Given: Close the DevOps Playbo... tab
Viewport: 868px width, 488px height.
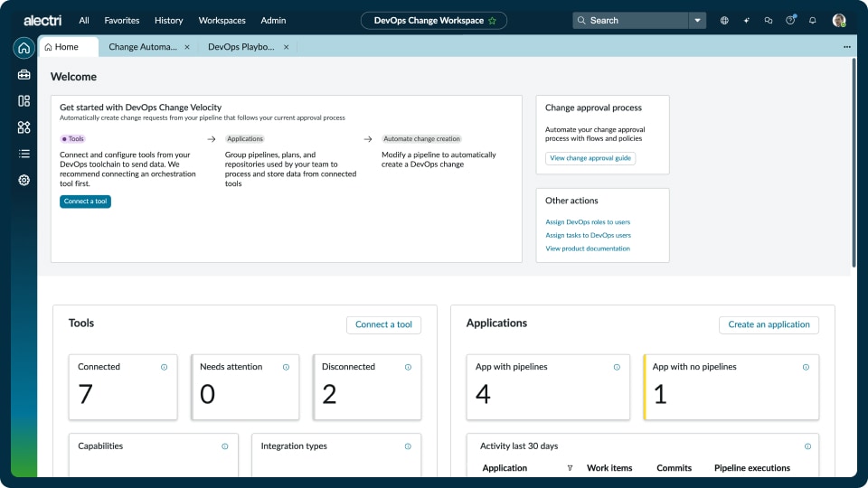Looking at the screenshot, I should click(287, 47).
